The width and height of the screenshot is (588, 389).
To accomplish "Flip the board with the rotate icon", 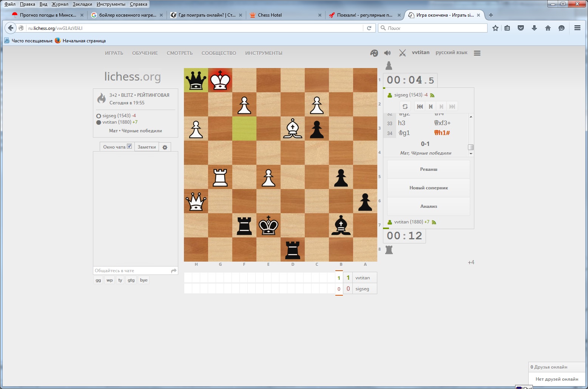I will (405, 107).
